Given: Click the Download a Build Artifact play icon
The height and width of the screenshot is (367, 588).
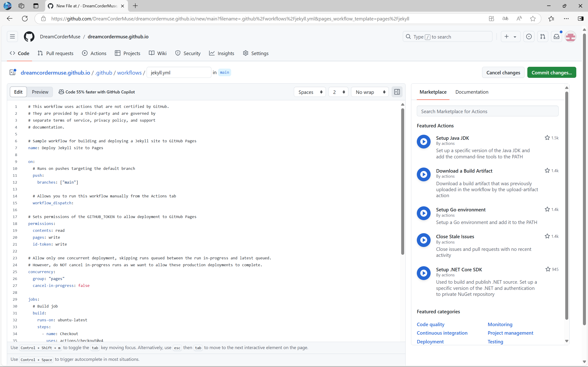Looking at the screenshot, I should pyautogui.click(x=423, y=174).
